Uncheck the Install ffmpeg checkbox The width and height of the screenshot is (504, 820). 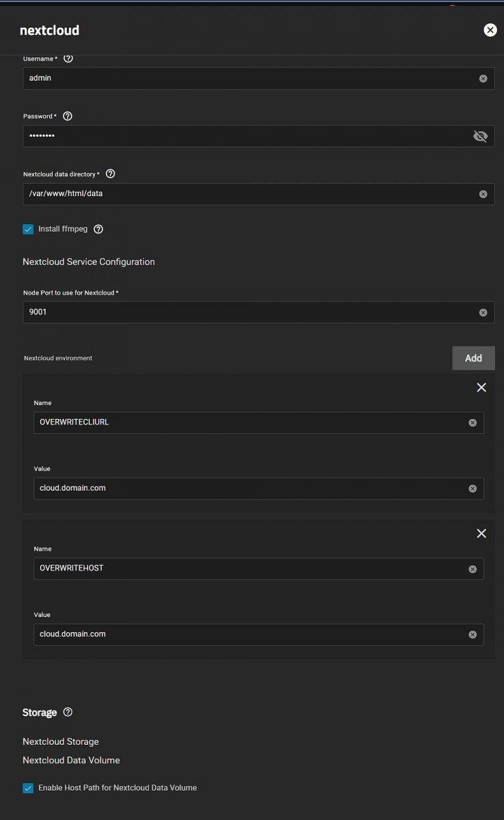click(x=28, y=230)
